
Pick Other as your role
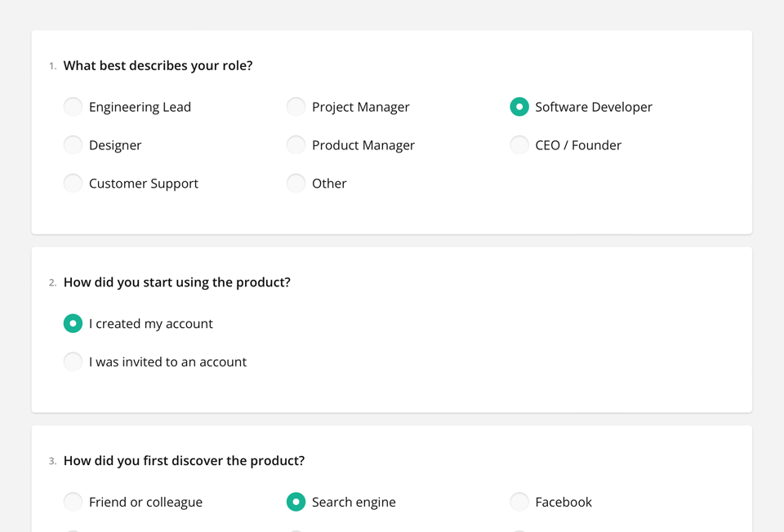click(296, 184)
